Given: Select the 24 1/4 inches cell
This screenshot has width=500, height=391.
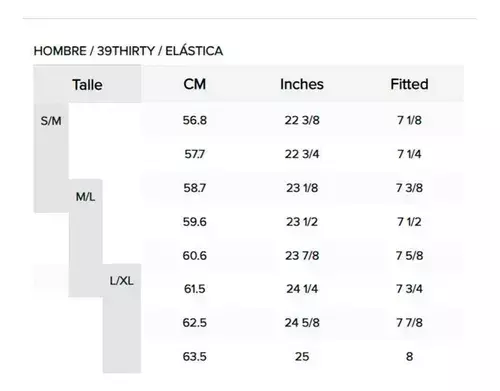Looking at the screenshot, I should (302, 289).
